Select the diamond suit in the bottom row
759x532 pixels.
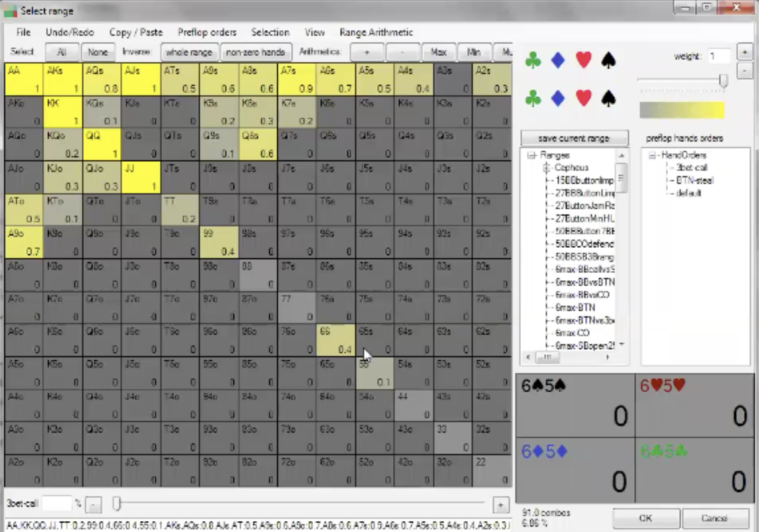(x=558, y=98)
